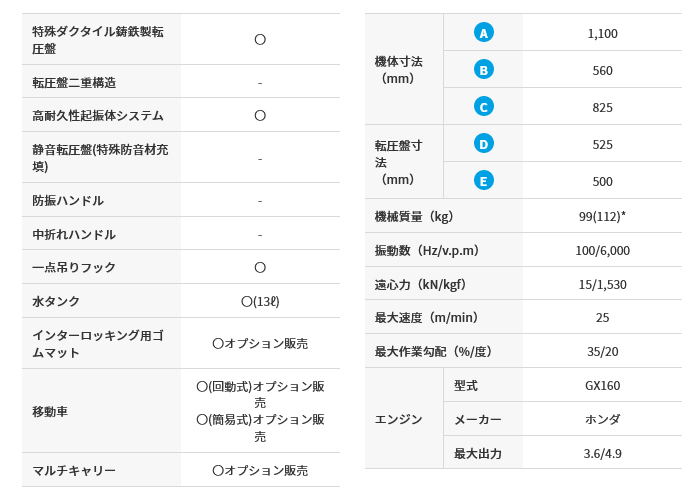Click the 振動数 100/6,000 value
Image resolution: width=700 pixels, height=500 pixels.
pos(602,250)
